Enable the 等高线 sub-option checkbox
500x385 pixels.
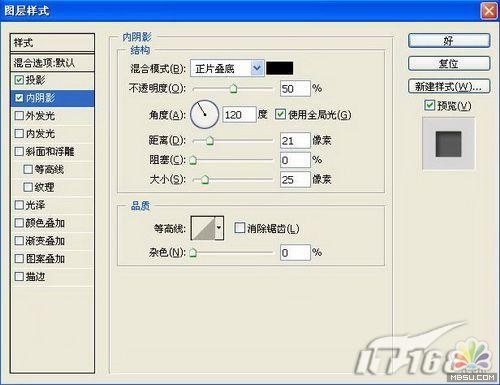point(28,169)
